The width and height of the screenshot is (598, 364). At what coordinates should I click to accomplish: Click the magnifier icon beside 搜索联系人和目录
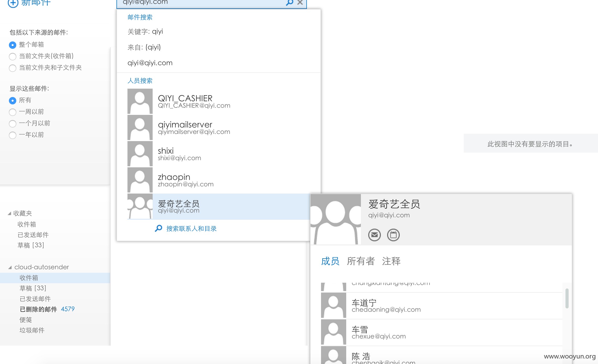click(x=158, y=228)
